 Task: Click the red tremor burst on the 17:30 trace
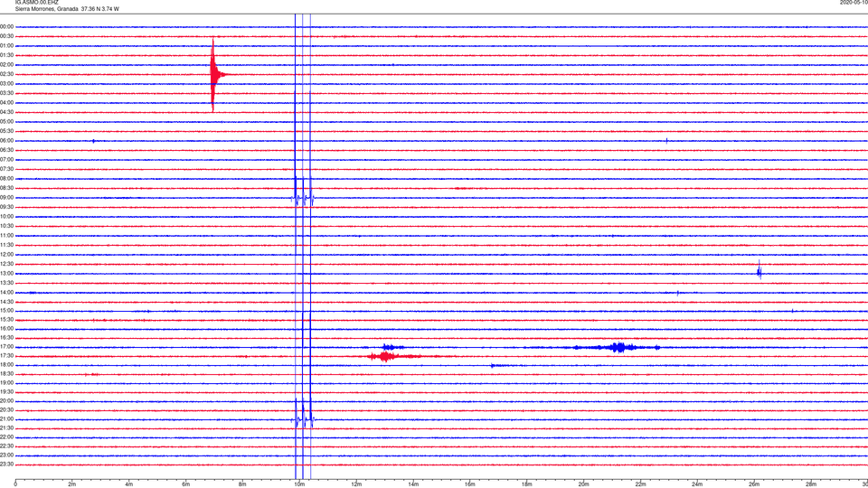click(386, 356)
